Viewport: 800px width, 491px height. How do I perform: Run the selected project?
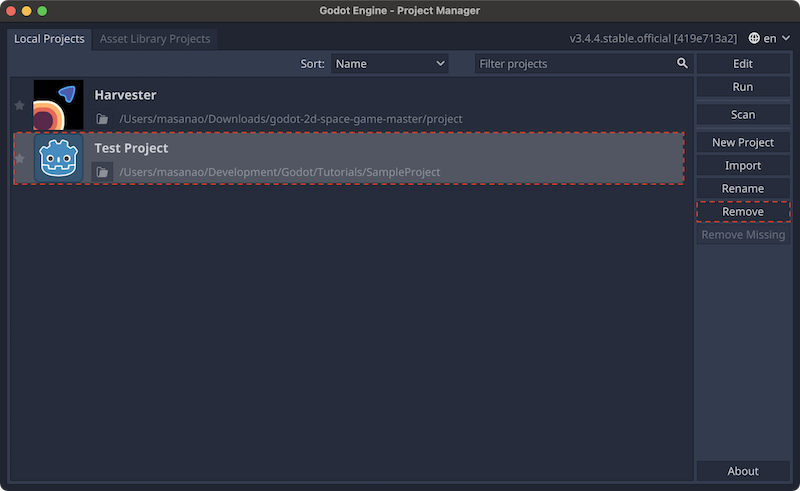coord(743,87)
